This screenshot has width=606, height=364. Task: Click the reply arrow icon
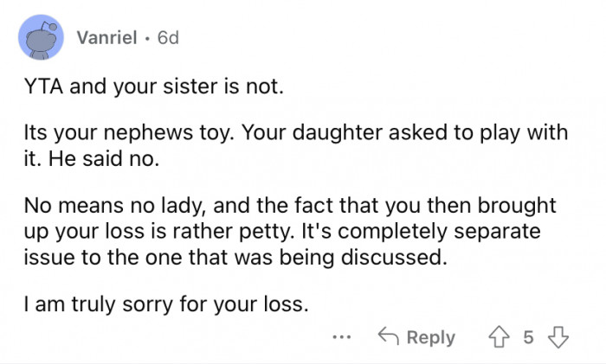[x=387, y=337]
